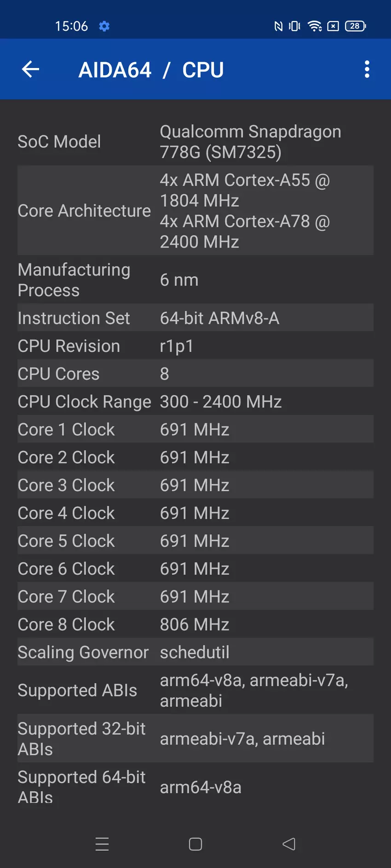The width and height of the screenshot is (391, 868).
Task: Tap the Instruction Set row
Action: [195, 318]
